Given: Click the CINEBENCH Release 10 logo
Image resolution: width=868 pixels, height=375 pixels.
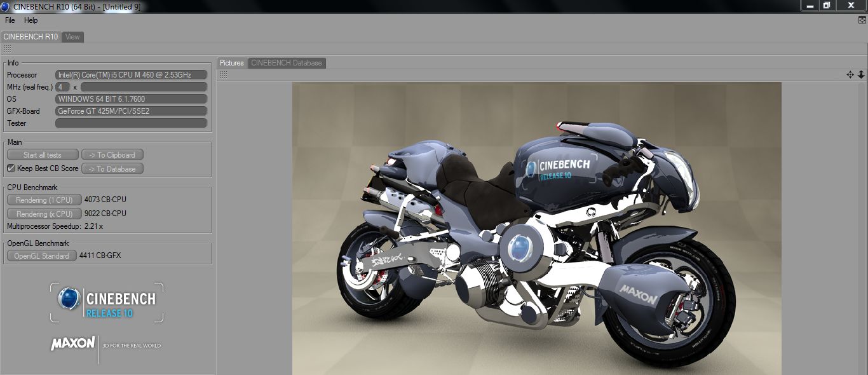Looking at the screenshot, I should [107, 303].
